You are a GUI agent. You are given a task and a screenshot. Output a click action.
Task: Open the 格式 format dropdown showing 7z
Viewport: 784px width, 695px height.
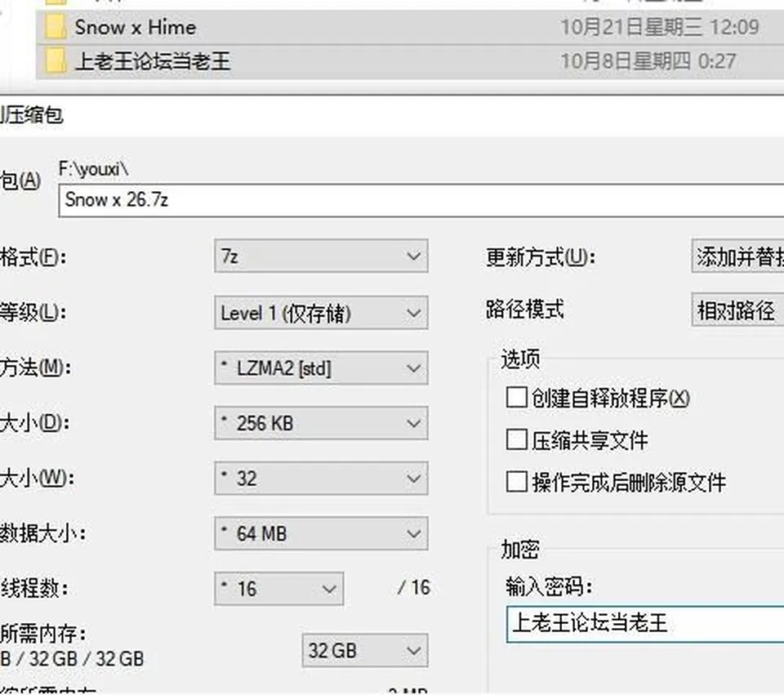tap(321, 256)
